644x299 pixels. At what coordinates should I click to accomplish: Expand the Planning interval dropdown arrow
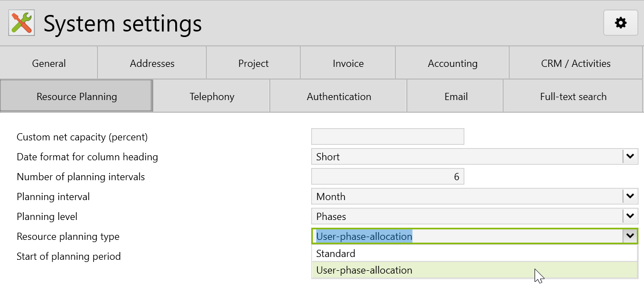click(x=630, y=197)
